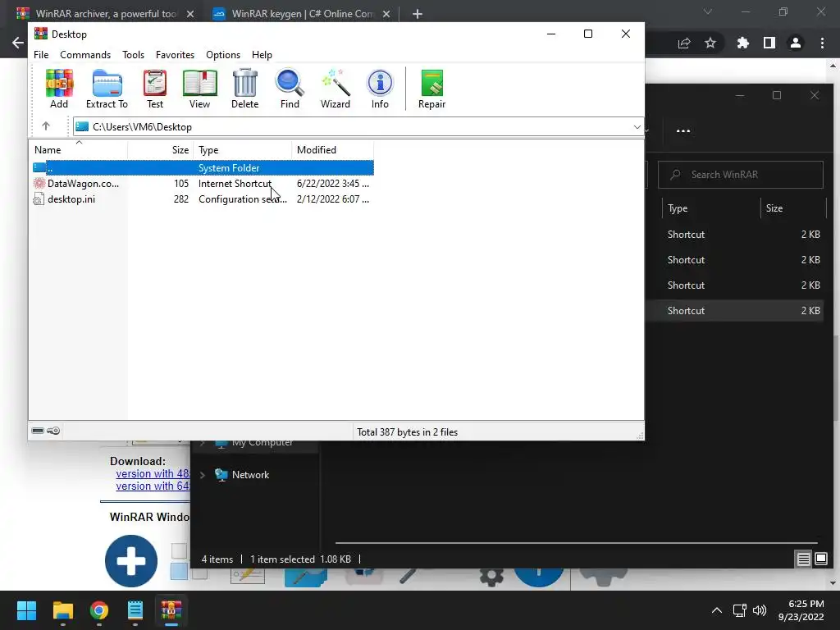Click the DataWagon shortcut file icon
The width and height of the screenshot is (840, 630).
[x=39, y=183]
